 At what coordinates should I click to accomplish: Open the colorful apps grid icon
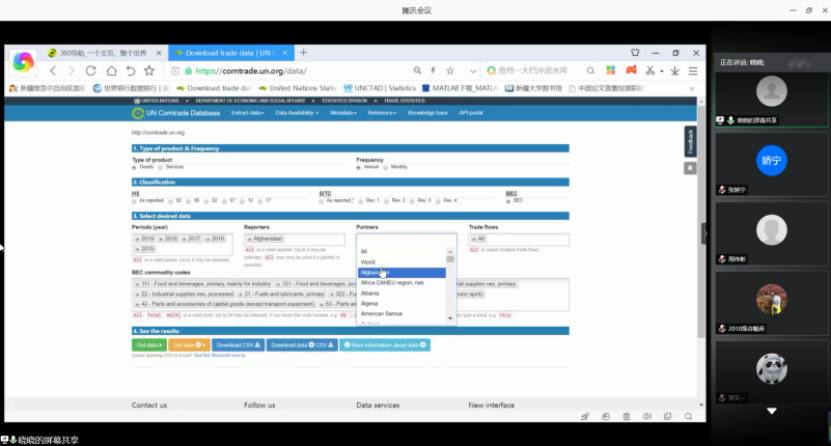click(x=611, y=70)
